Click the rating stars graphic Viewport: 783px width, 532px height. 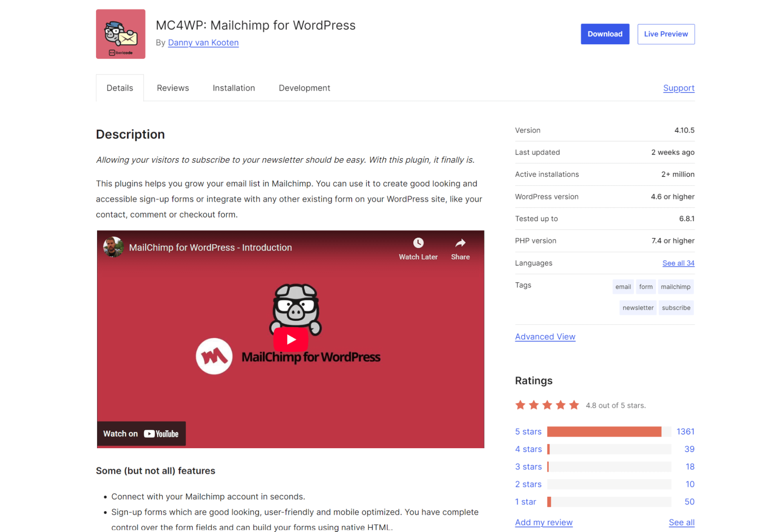(547, 405)
